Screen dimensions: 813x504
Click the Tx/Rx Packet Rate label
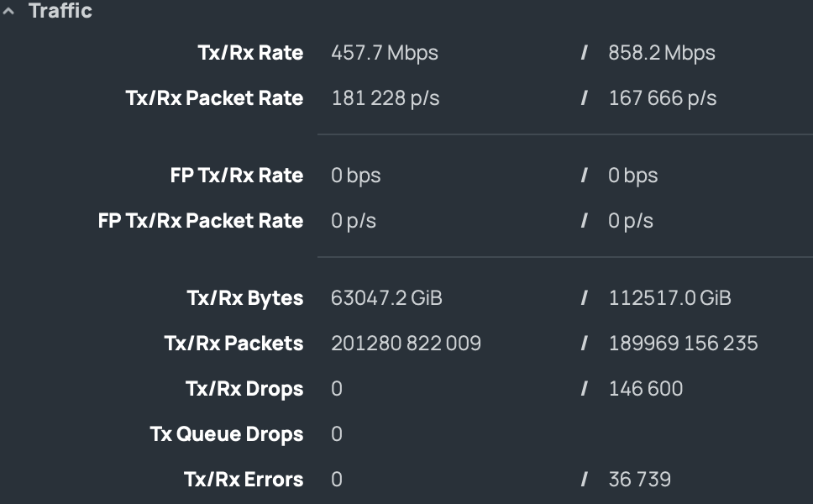click(215, 98)
